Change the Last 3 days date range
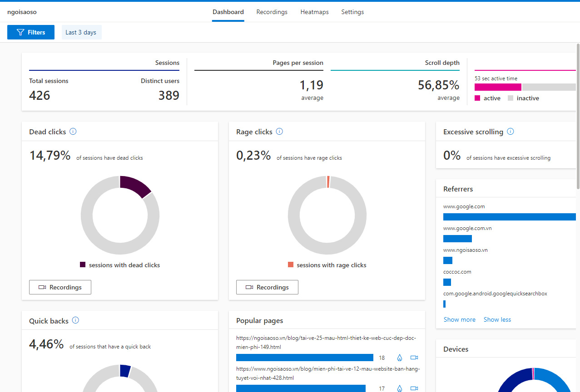The width and height of the screenshot is (580, 392). 81,32
